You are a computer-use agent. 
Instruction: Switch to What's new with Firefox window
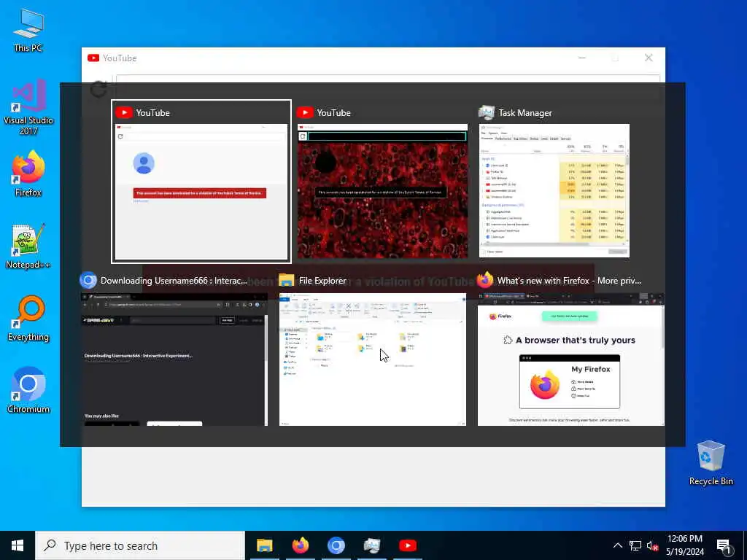point(570,359)
